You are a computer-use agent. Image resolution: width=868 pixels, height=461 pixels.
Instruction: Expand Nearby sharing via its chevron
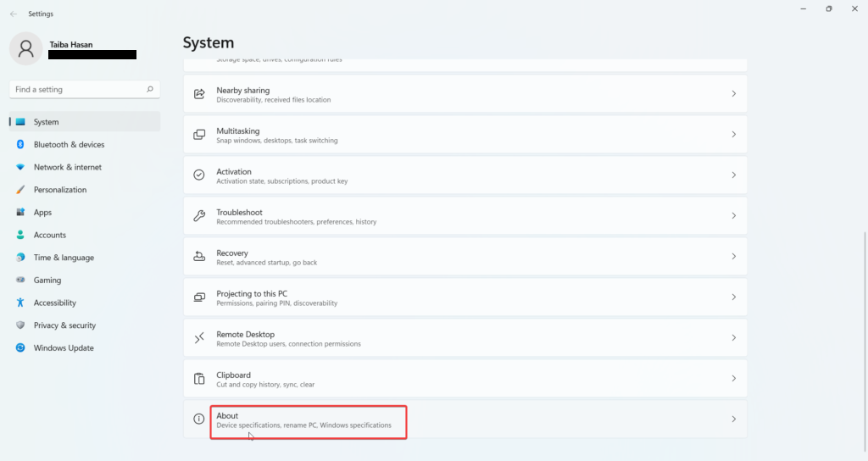pos(733,94)
